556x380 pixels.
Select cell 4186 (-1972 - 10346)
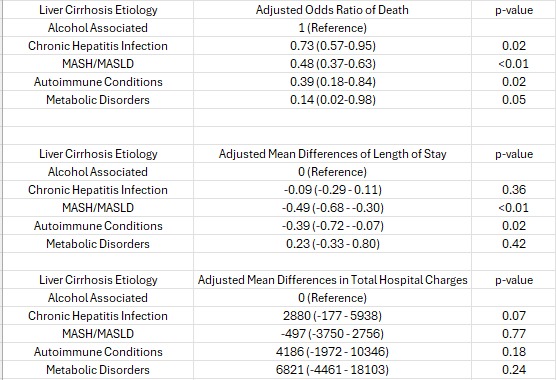click(332, 352)
